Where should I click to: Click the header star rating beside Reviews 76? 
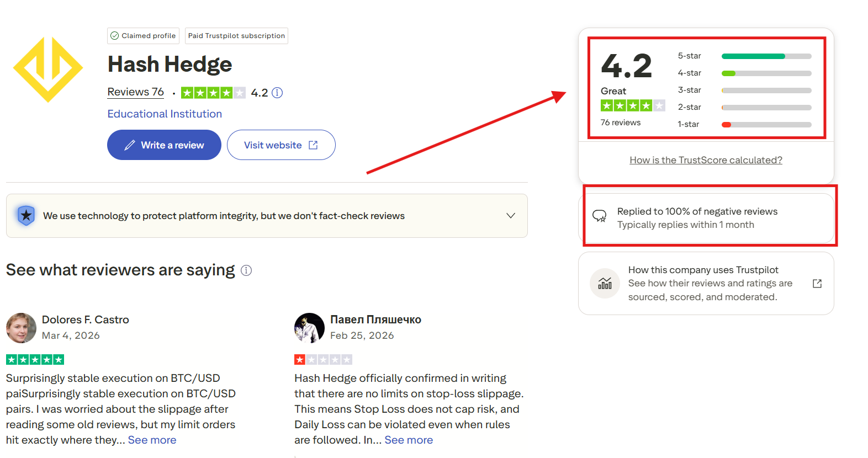point(213,93)
